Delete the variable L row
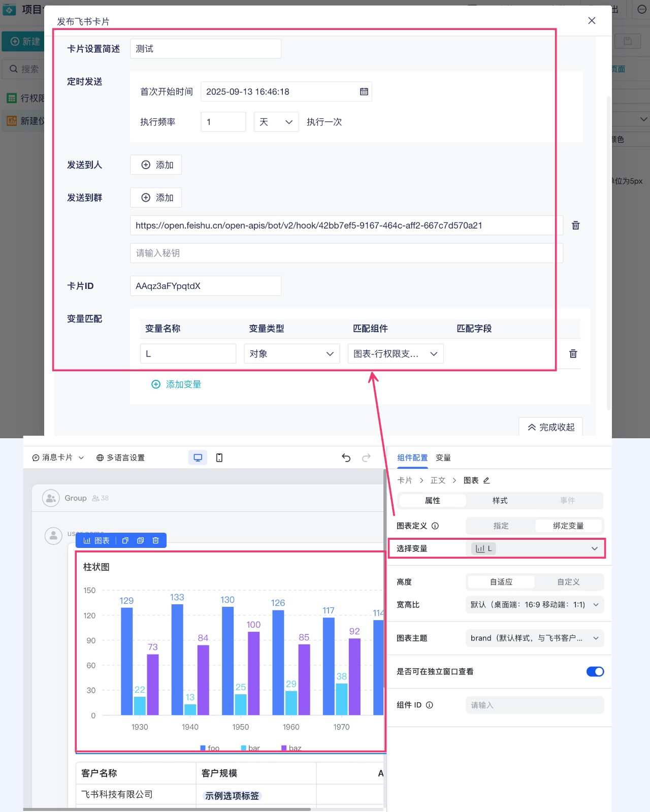 pyautogui.click(x=573, y=353)
